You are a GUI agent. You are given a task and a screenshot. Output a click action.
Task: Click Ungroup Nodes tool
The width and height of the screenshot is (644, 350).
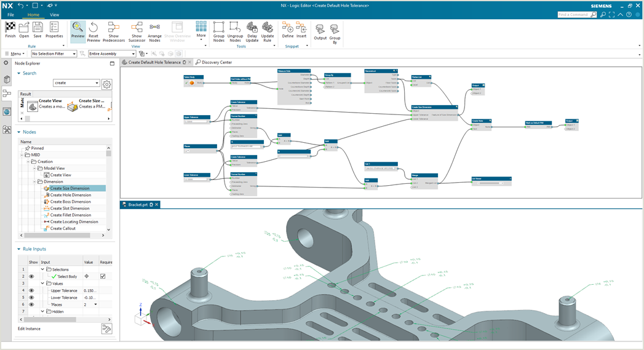click(235, 31)
